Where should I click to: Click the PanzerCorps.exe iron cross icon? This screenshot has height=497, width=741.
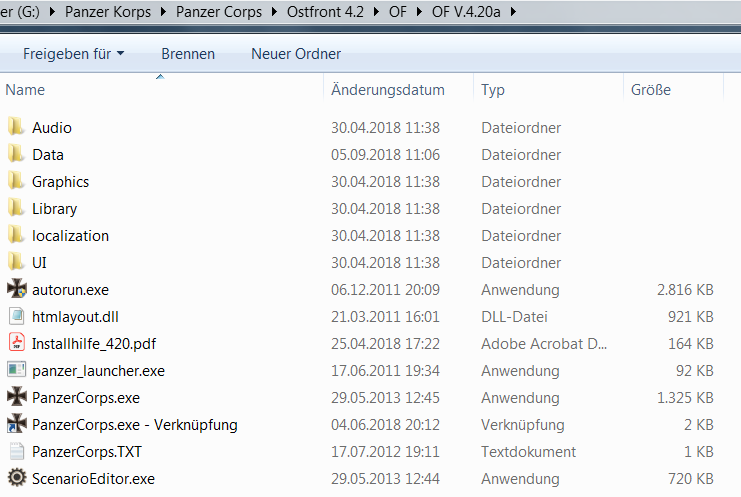coord(17,396)
